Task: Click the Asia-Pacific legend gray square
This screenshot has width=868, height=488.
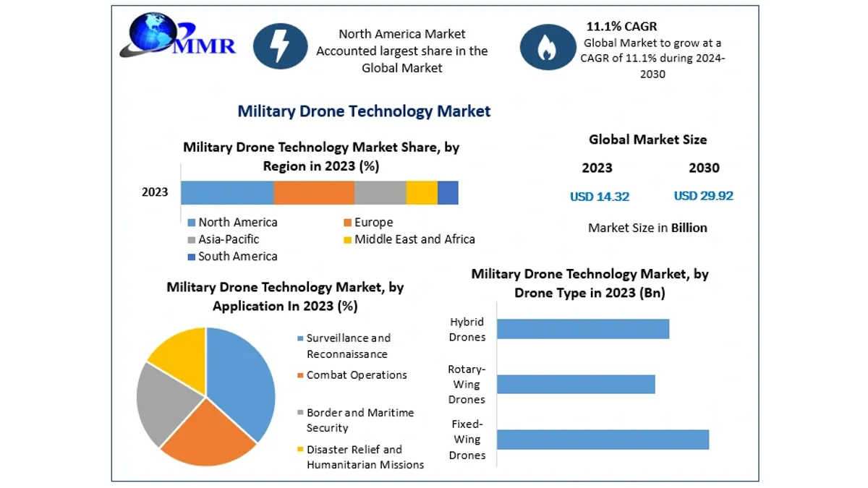Action: click(x=192, y=239)
